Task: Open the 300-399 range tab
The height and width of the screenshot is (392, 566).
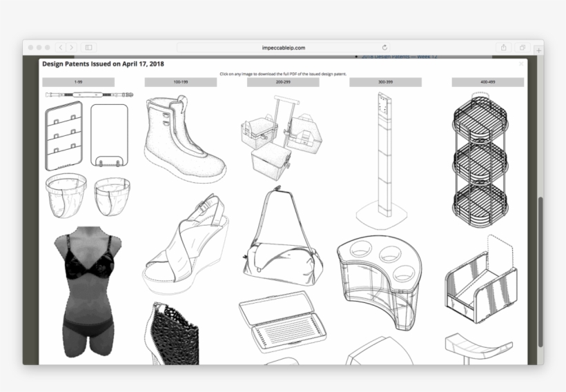Action: [x=385, y=82]
